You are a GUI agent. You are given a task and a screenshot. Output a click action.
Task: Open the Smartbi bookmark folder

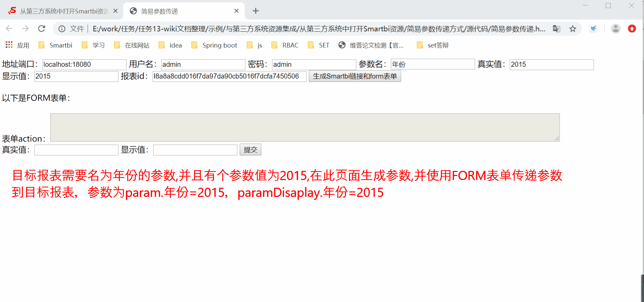[x=56, y=45]
